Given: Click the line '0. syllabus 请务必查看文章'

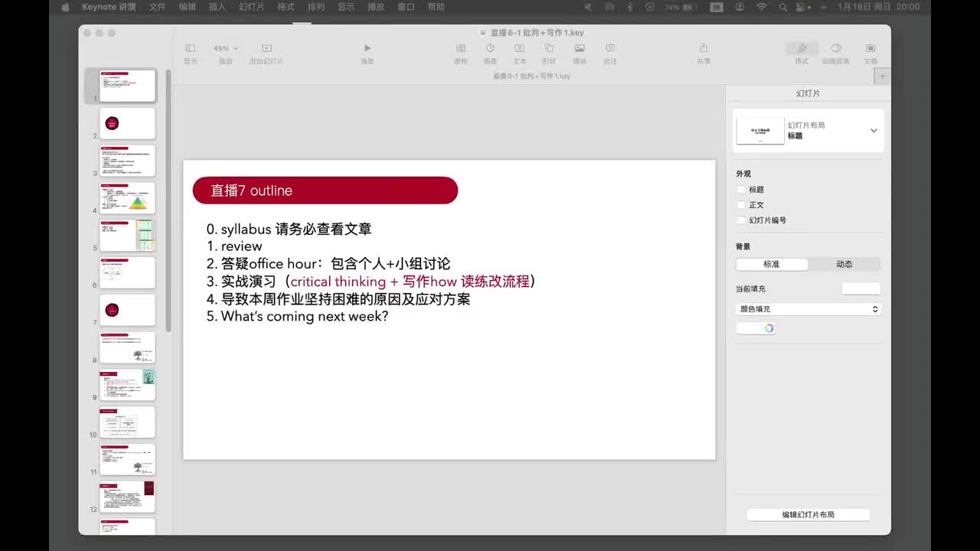Looking at the screenshot, I should point(289,229).
